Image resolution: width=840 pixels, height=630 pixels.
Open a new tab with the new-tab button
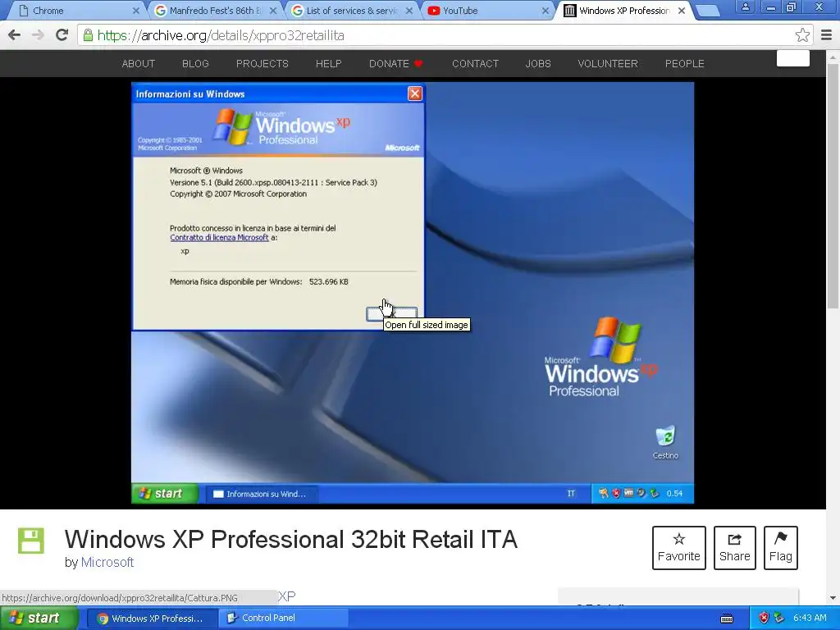tap(707, 11)
